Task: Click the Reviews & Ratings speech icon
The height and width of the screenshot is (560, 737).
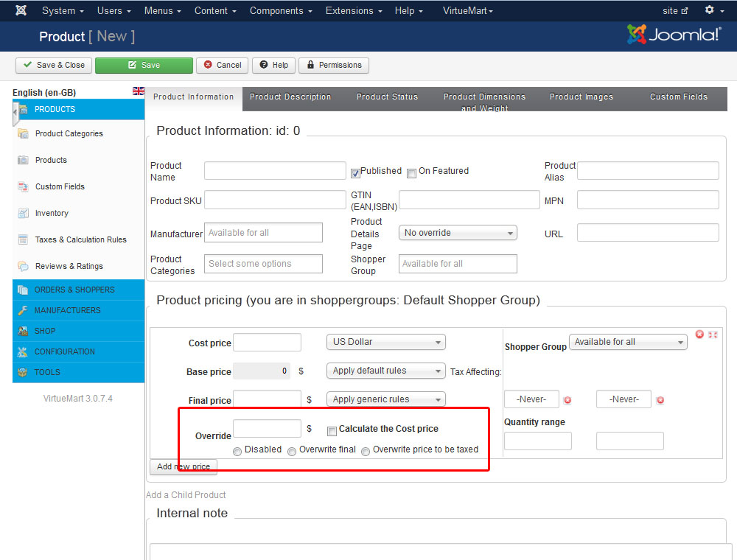Action: tap(23, 266)
